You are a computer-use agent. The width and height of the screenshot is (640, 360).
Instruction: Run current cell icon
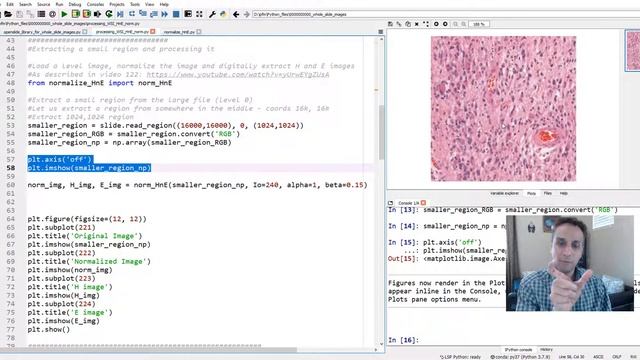(x=76, y=14)
